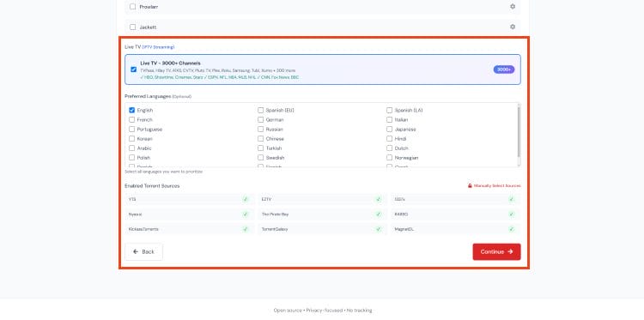Click the YTS source name
Screen dimensions: 644x320
click(132, 199)
